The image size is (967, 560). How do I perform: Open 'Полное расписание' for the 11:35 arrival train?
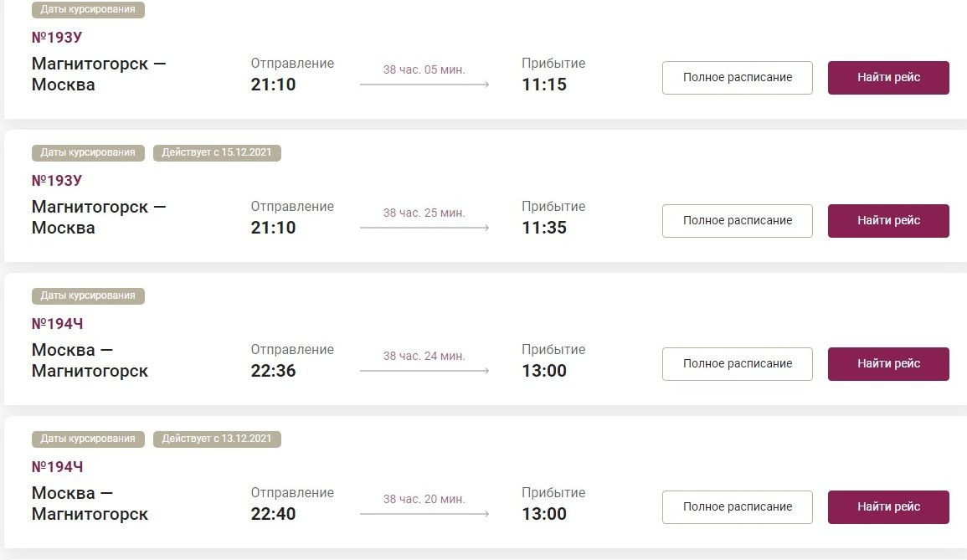[x=737, y=221]
